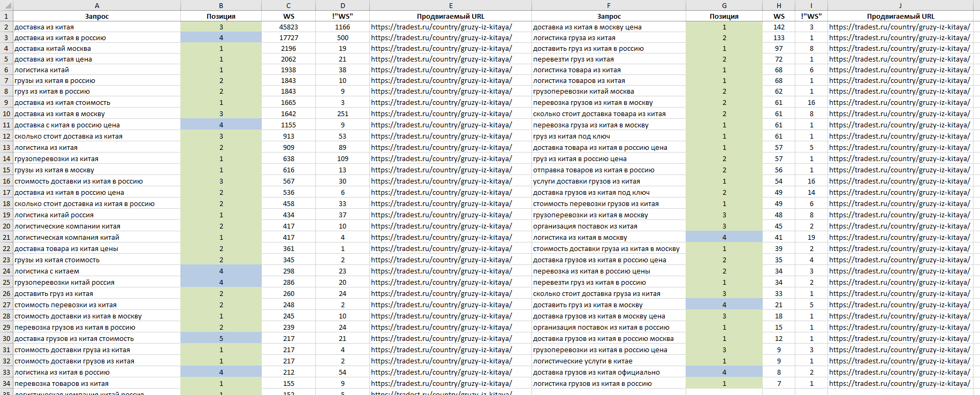Click the 'грузоперевозки из китая' query cell

[x=56, y=159]
